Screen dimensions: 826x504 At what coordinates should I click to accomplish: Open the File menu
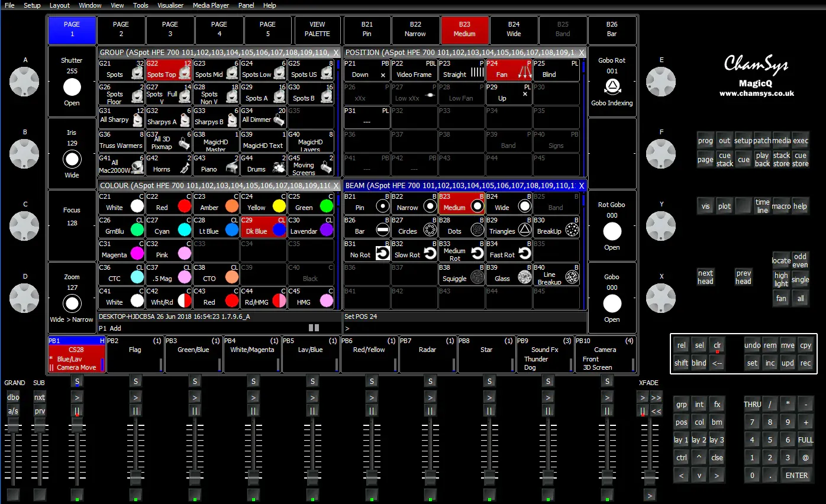point(9,5)
